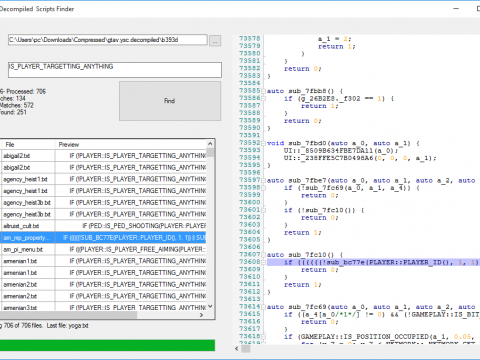The height and width of the screenshot is (360, 480).
Task: Click the SUB_BC77E preview cell
Action: pos(131,238)
